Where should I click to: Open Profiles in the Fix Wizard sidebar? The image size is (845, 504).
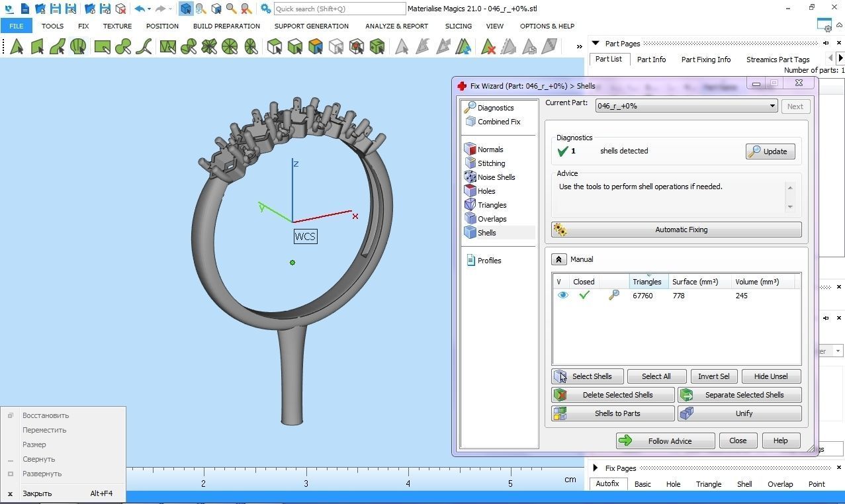pos(489,261)
